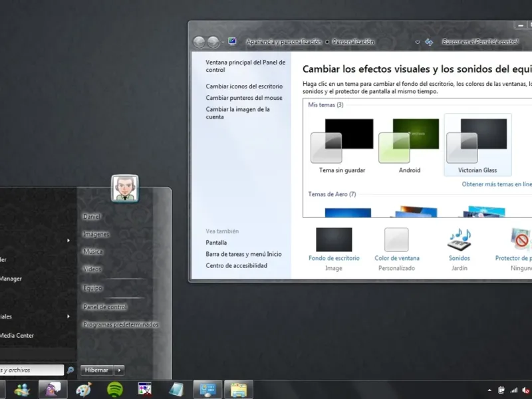
Task: Click Obtener más temas en línea link
Action: 497,184
